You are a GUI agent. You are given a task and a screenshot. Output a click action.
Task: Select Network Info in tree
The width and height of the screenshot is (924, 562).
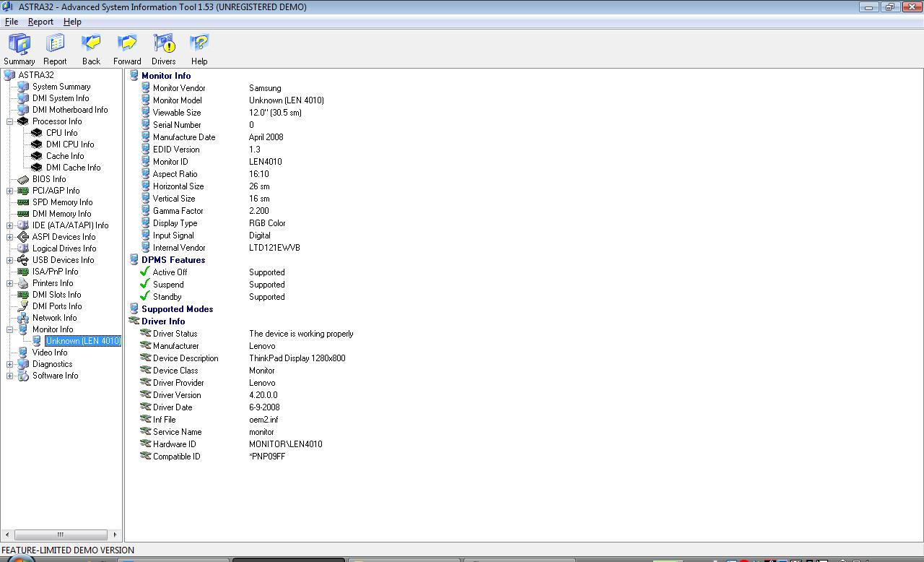[x=54, y=318]
